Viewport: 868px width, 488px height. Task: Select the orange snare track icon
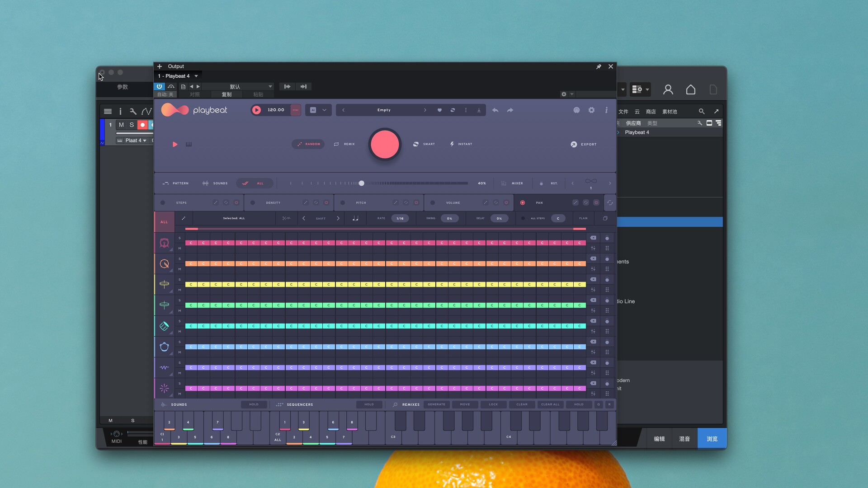pos(164,264)
